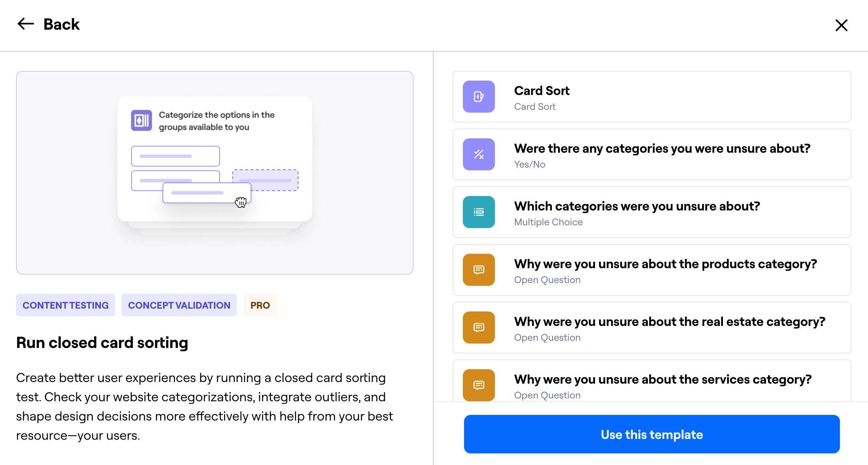Click the teal Multiple Choice block icon
Screen dimensions: 868x465
pyautogui.click(x=478, y=212)
